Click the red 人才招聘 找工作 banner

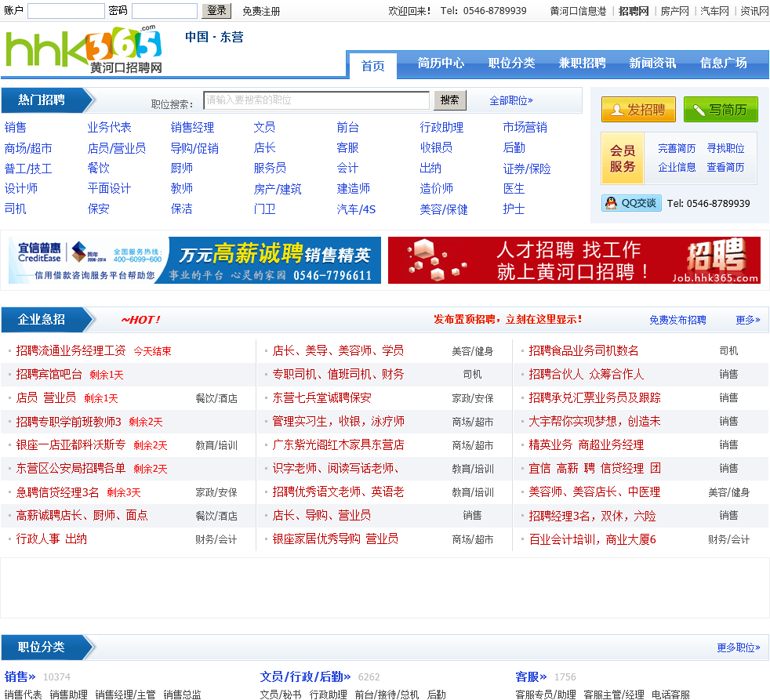tap(574, 260)
